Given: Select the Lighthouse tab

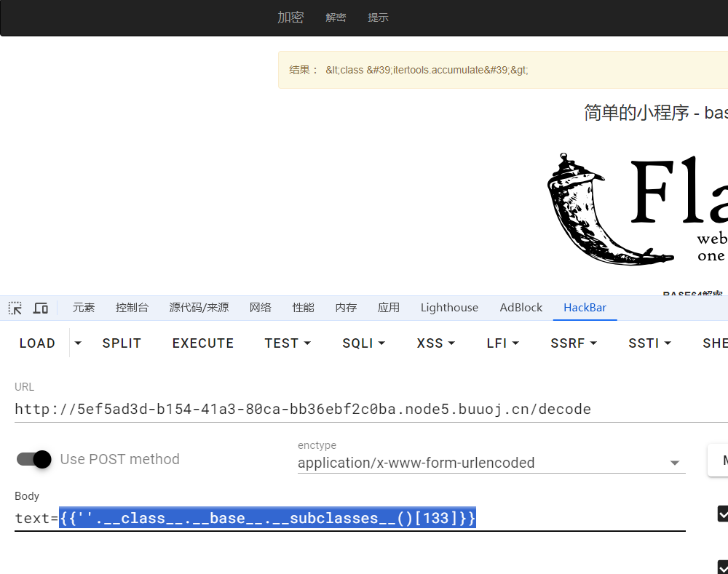Looking at the screenshot, I should click(449, 308).
